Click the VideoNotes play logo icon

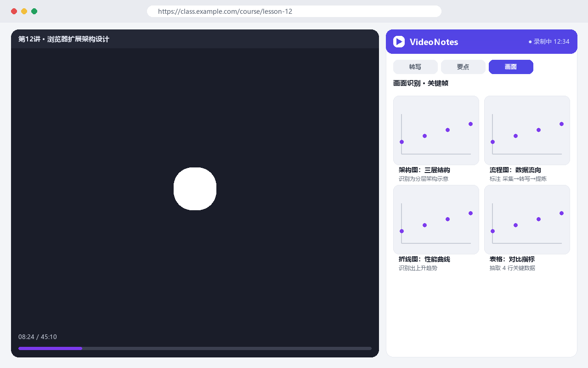coord(399,42)
